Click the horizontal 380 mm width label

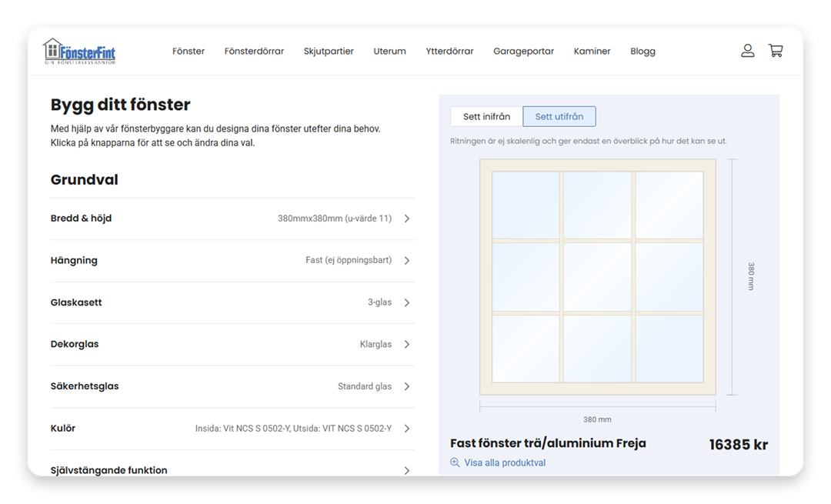(597, 419)
